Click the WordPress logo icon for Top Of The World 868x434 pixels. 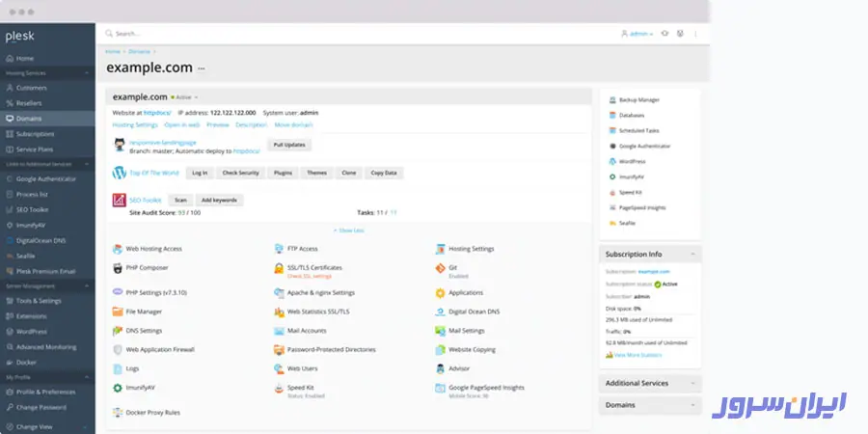[x=120, y=173]
